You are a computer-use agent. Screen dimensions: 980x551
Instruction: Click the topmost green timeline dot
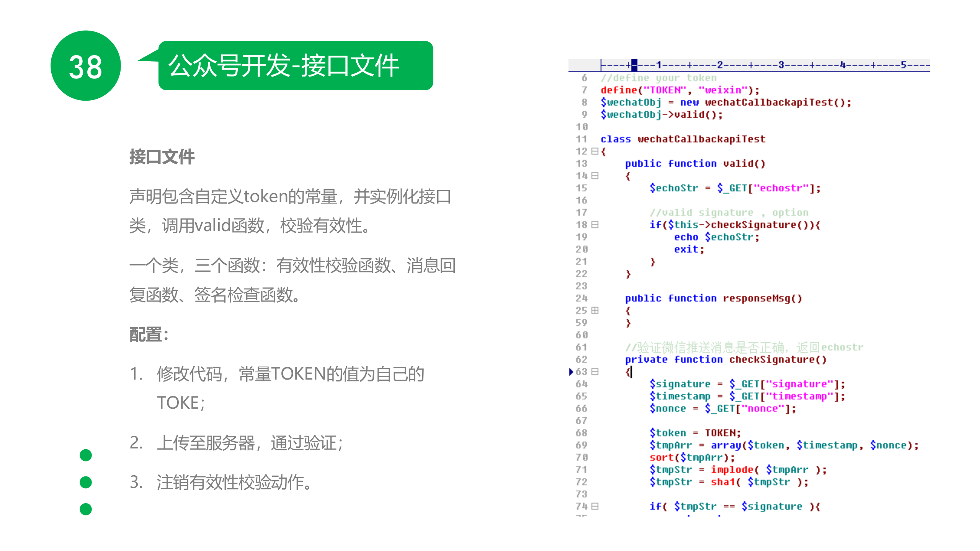pyautogui.click(x=85, y=455)
